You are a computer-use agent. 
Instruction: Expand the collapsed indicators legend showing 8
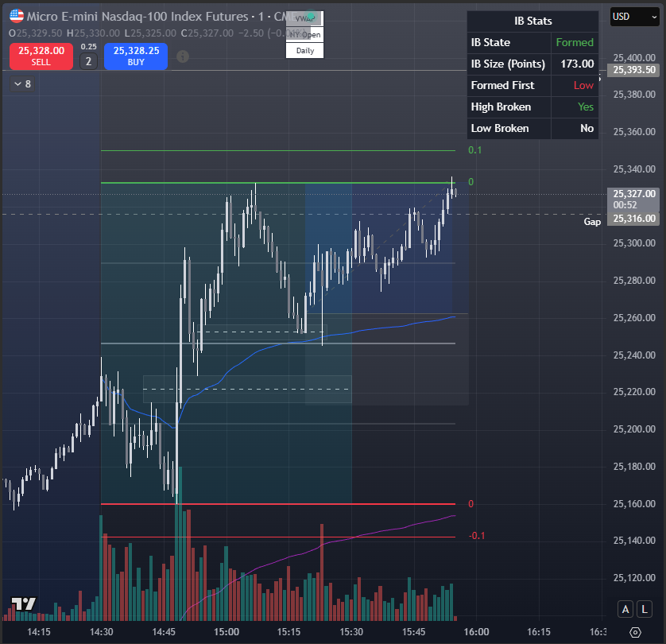pos(22,83)
